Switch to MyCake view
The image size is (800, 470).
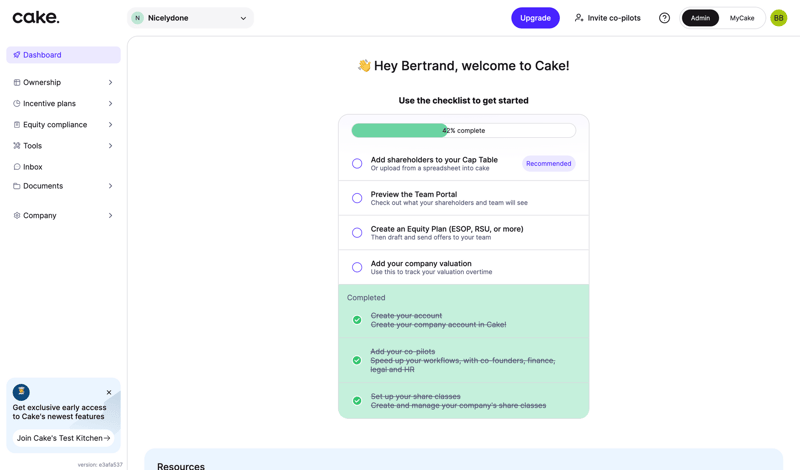point(742,18)
